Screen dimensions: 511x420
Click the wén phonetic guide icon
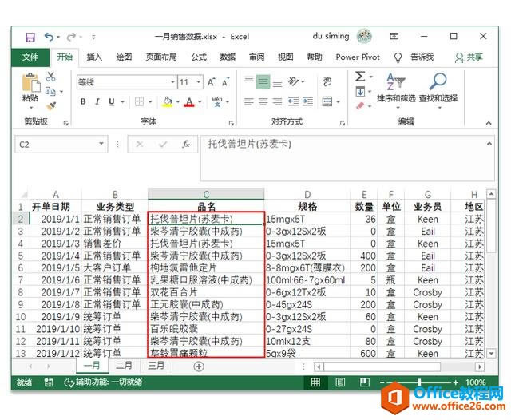pos(217,101)
